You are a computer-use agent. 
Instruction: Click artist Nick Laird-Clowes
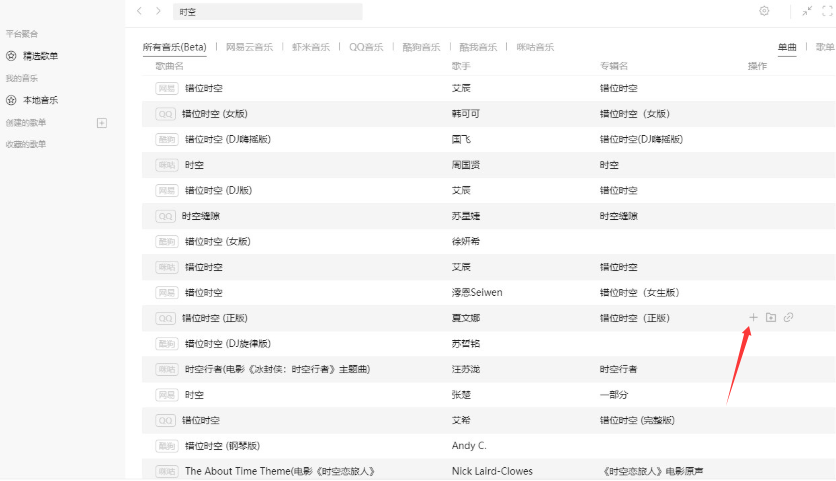pos(492,471)
